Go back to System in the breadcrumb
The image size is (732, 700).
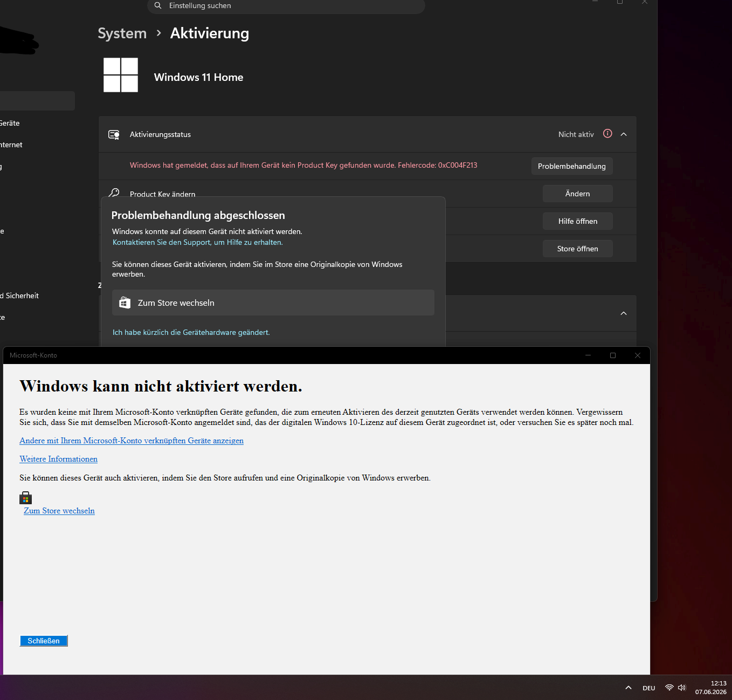click(122, 33)
